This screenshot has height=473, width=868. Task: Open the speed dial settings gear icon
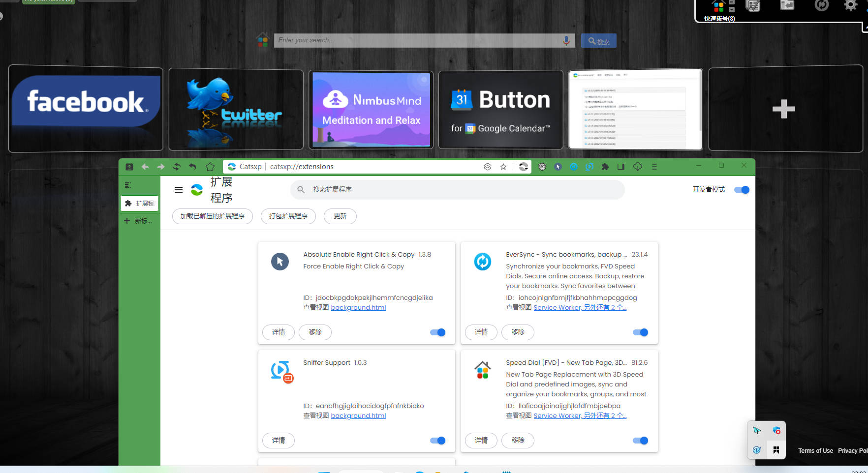click(851, 6)
